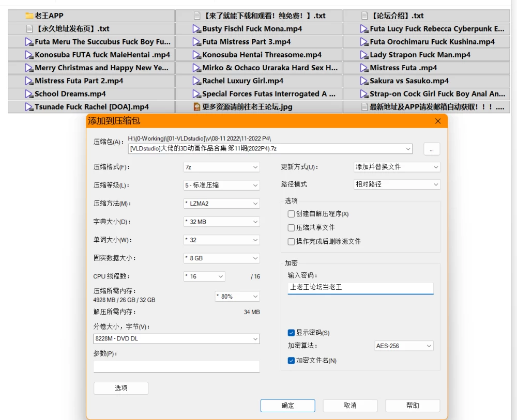This screenshot has height=420, width=517.
Task: Open the 压缩所需内存 80% dropdown
Action: (x=237, y=297)
